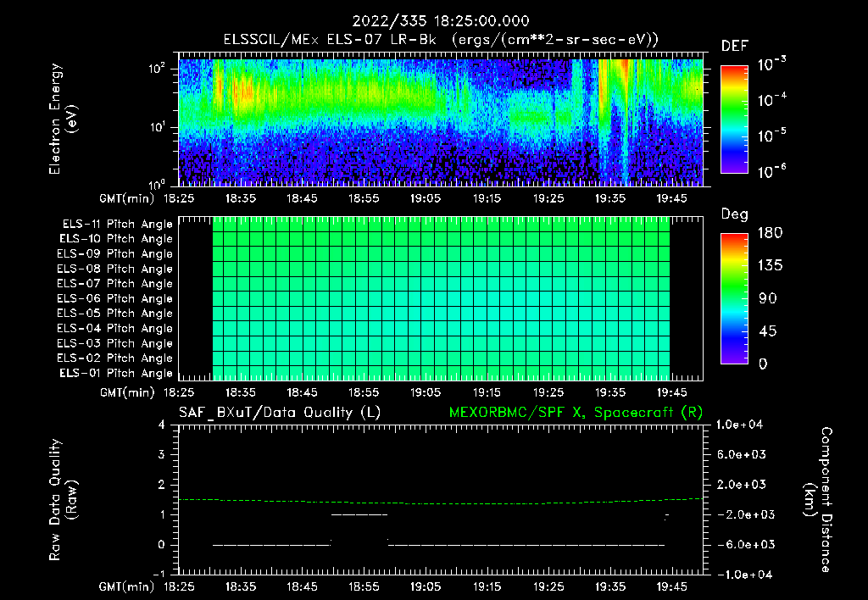868x600 pixels.
Task: Click 18:35 tick under spectrogram panel
Action: coord(241,198)
